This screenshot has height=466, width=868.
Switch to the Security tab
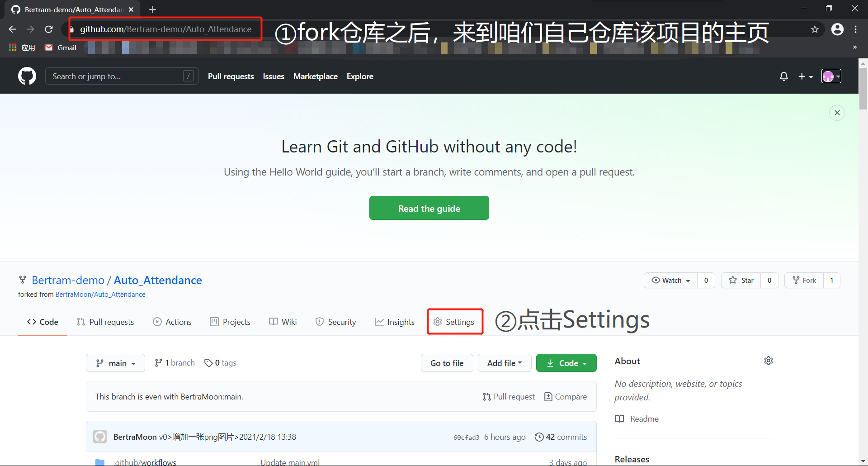click(x=335, y=322)
